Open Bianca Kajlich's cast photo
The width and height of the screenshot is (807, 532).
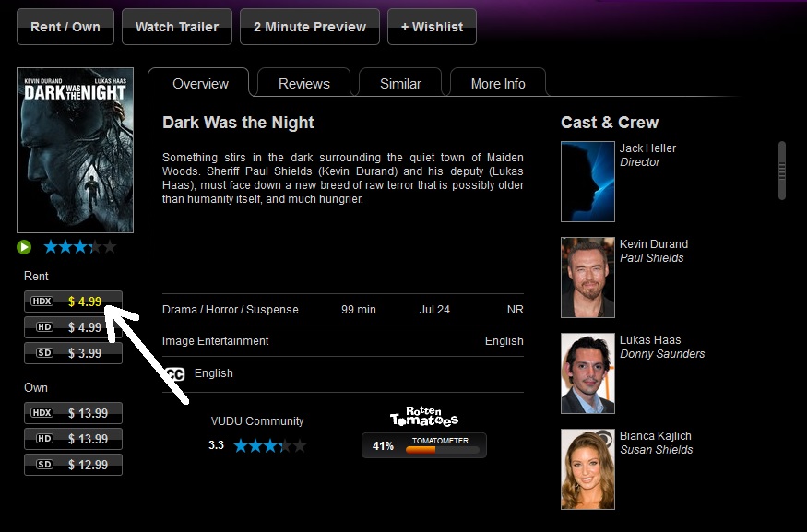[587, 469]
